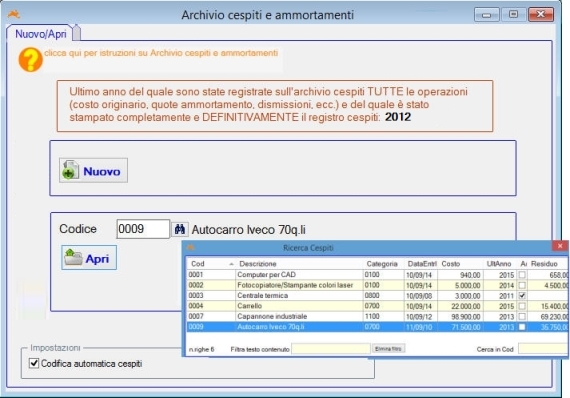Toggle checkbox in row 0009 Autocarro Iveco

(522, 327)
